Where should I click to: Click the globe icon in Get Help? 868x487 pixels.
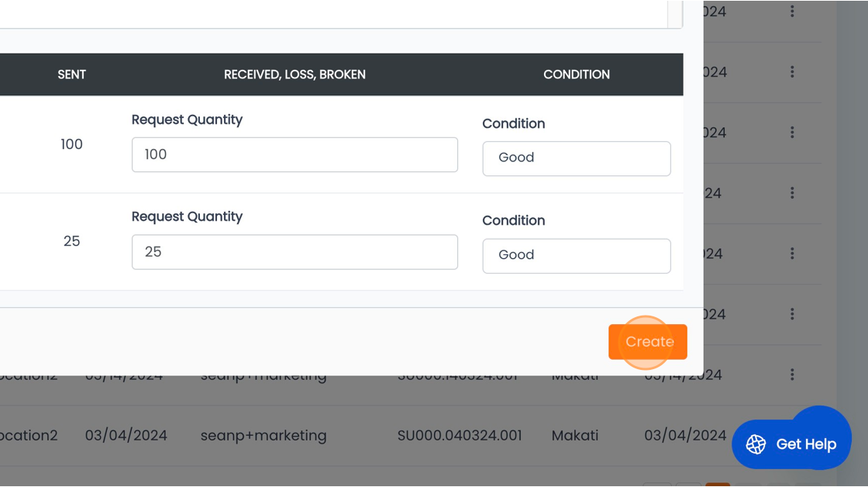click(756, 444)
